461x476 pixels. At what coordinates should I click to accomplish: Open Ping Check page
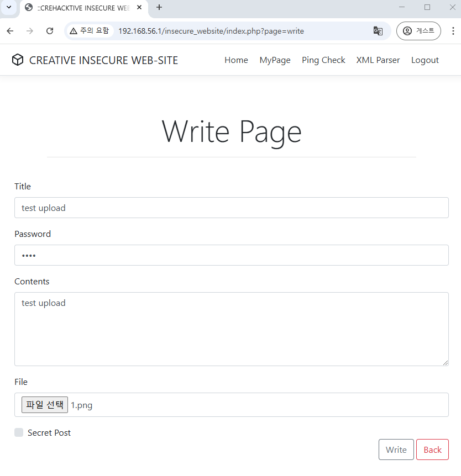pyautogui.click(x=323, y=60)
